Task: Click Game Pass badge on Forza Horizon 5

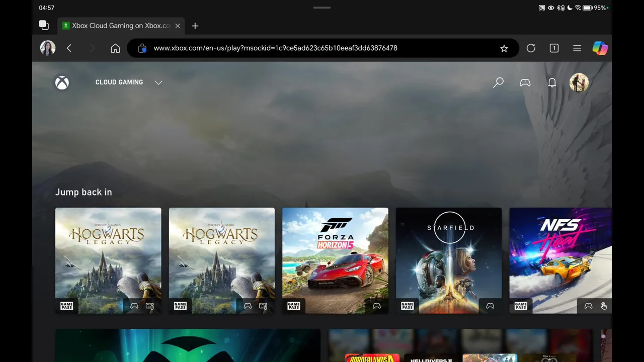Action: click(294, 306)
